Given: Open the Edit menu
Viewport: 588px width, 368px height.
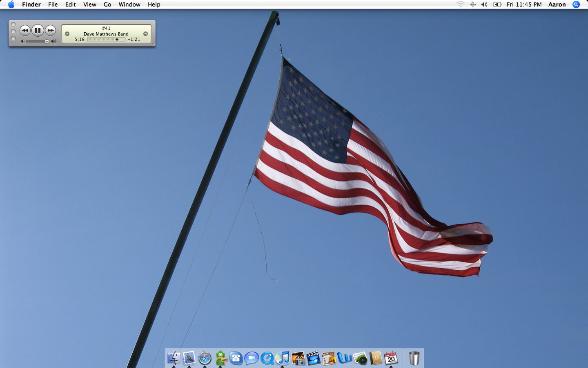Looking at the screenshot, I should tap(71, 4).
